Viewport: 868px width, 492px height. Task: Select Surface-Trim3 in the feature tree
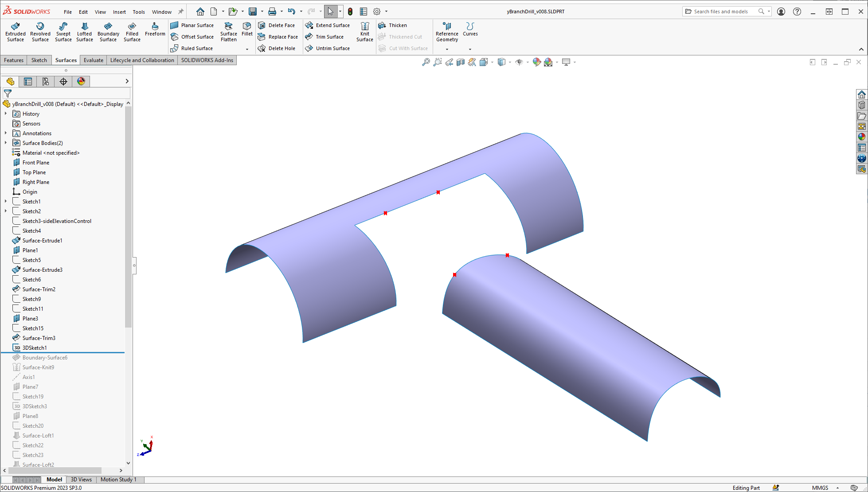click(x=39, y=338)
